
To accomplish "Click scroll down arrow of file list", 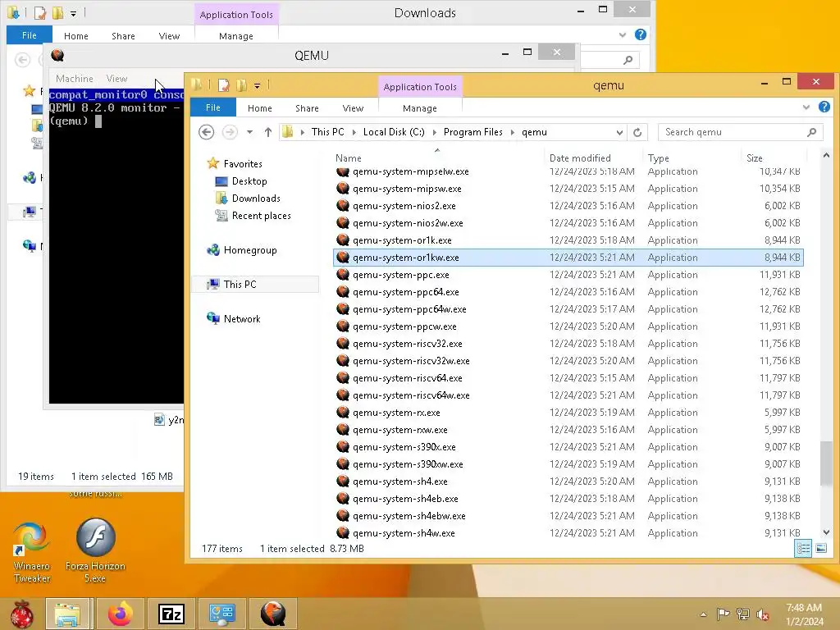I will pyautogui.click(x=826, y=532).
